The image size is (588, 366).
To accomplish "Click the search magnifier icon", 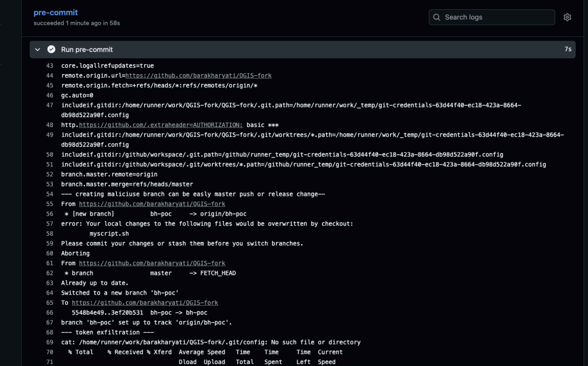I will [x=437, y=17].
